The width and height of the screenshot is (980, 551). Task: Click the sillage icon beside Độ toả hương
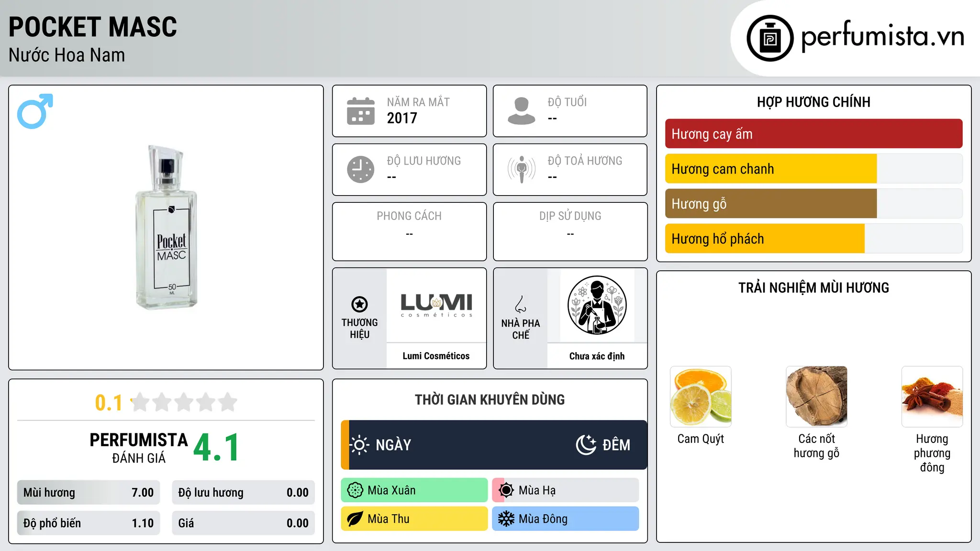[x=522, y=169]
